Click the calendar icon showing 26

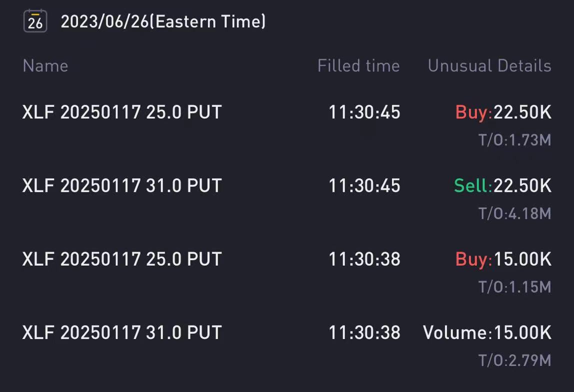(x=35, y=21)
